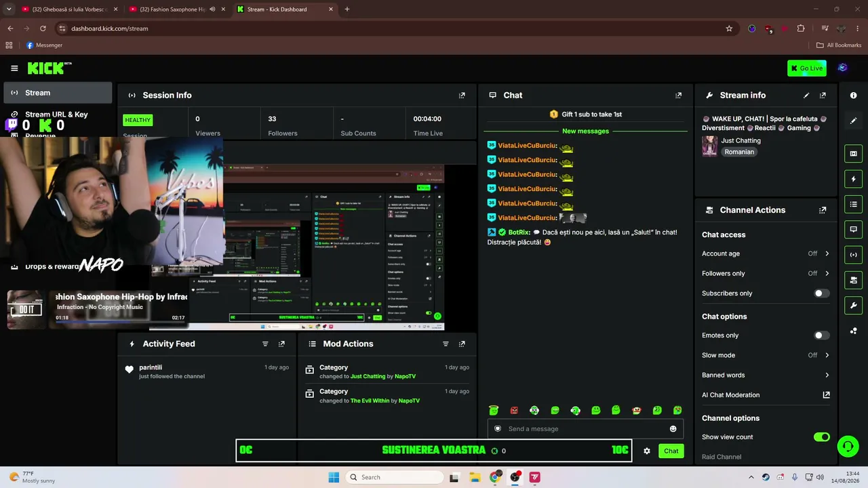868x488 pixels.
Task: Click the Kick logo
Action: (50, 68)
